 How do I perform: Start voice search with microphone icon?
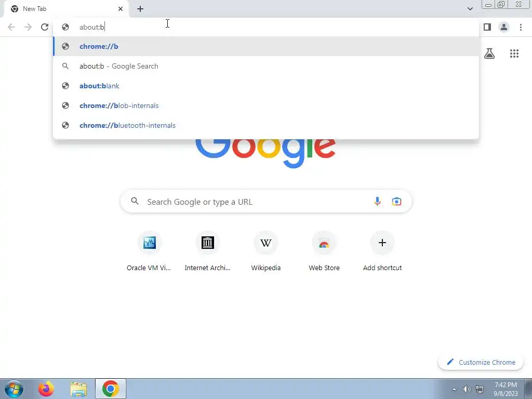coord(377,202)
